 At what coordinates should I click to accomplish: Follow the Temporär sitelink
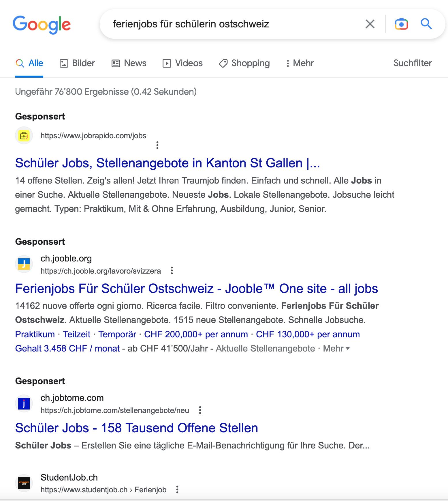[x=117, y=334]
